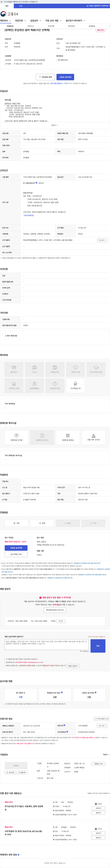The height and width of the screenshot is (868, 110).
Task: Click the 장애인용 화장실 icon card
Action: 68,437
